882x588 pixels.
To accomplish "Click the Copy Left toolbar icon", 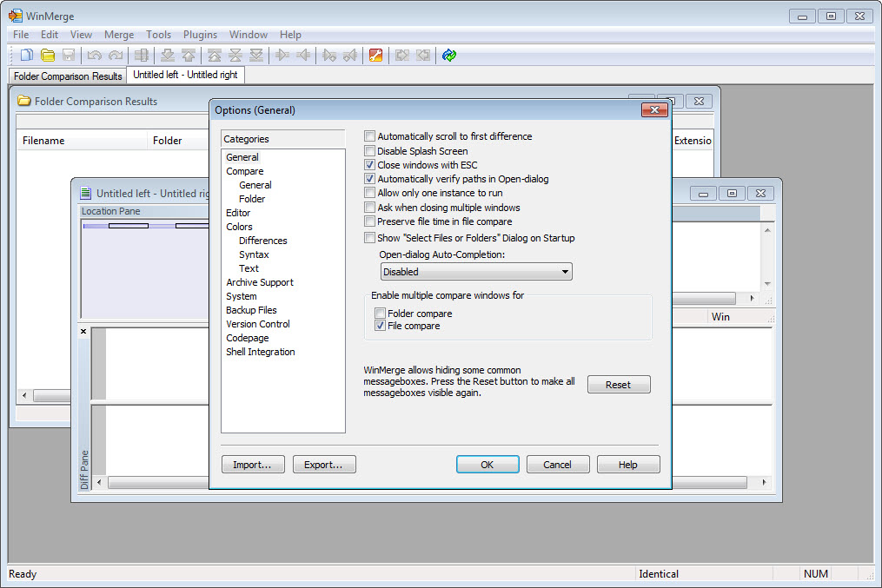I will 304,55.
